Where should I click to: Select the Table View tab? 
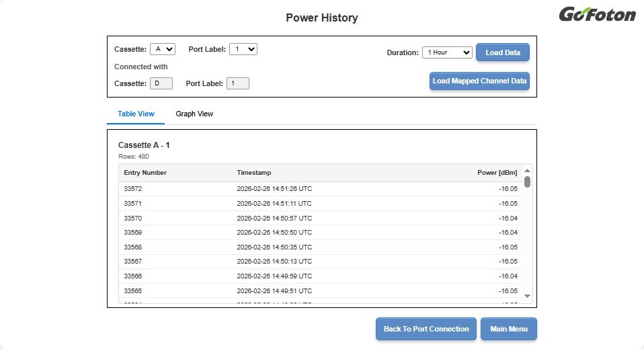(x=136, y=114)
